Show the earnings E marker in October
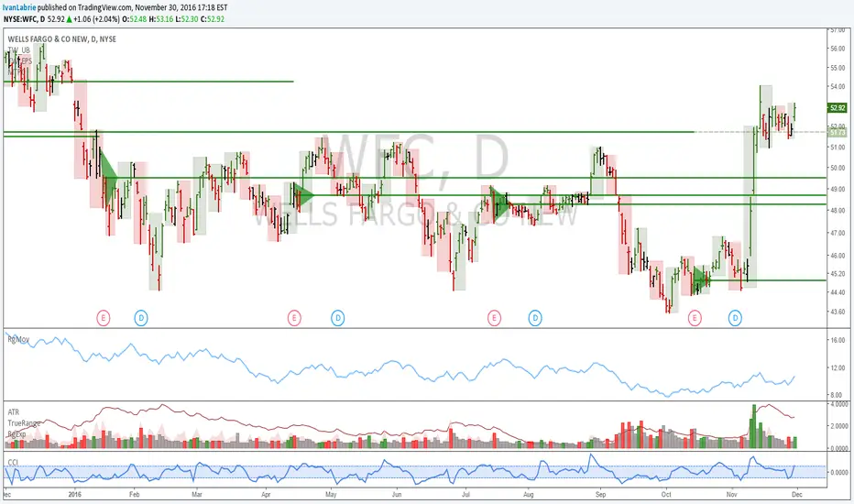 click(x=695, y=318)
